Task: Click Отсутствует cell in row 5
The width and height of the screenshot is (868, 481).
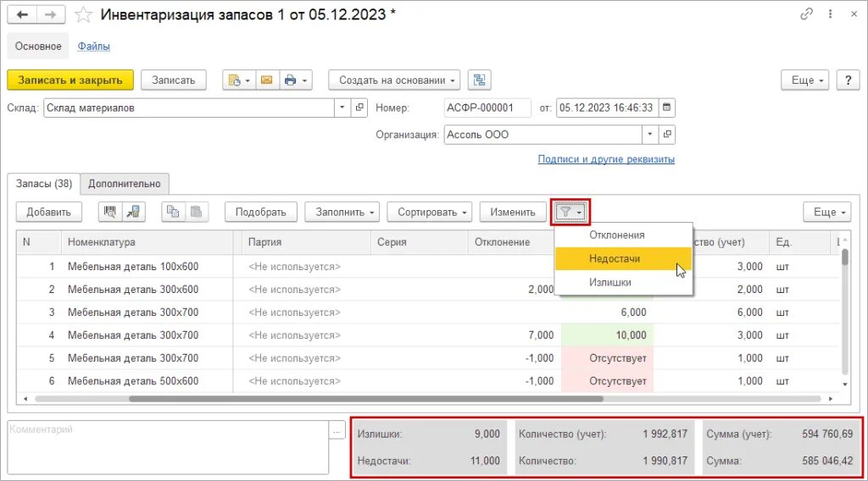Action: (608, 358)
